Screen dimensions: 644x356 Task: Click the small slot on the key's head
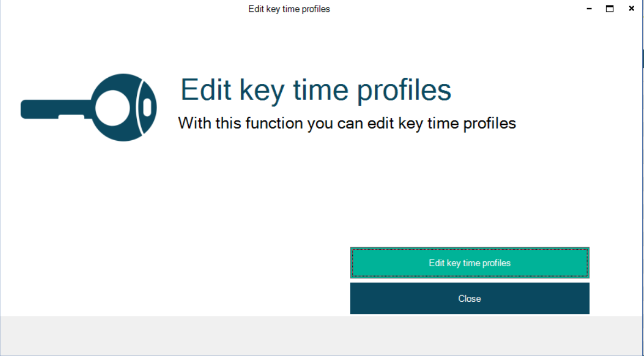tap(147, 107)
